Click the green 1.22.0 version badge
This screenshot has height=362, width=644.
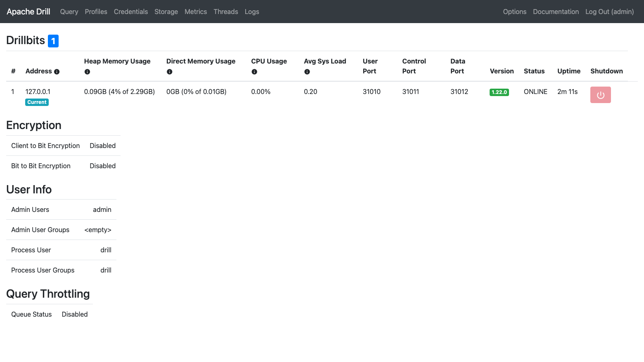(499, 92)
